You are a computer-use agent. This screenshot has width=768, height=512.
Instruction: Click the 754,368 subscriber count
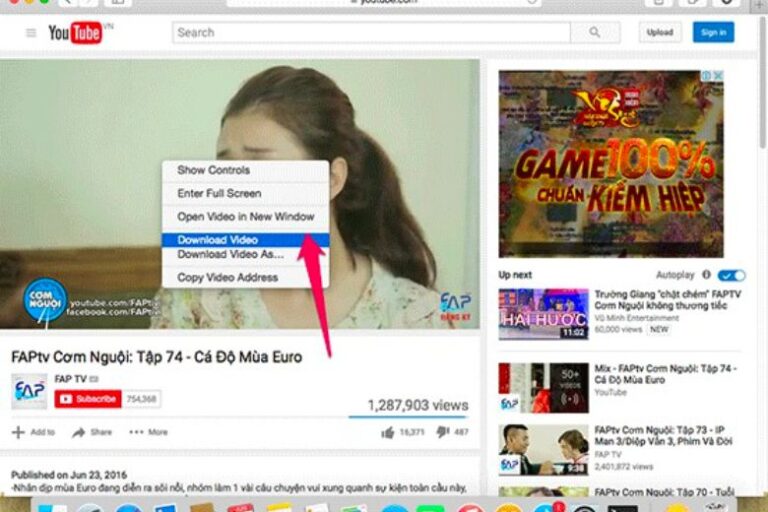click(142, 399)
